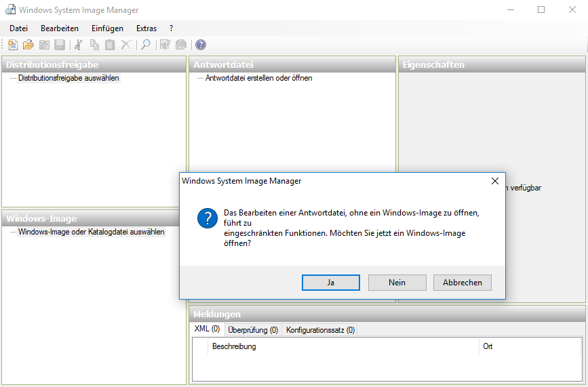Image resolution: width=588 pixels, height=387 pixels.
Task: Open the Einfügen menu
Action: 107,28
